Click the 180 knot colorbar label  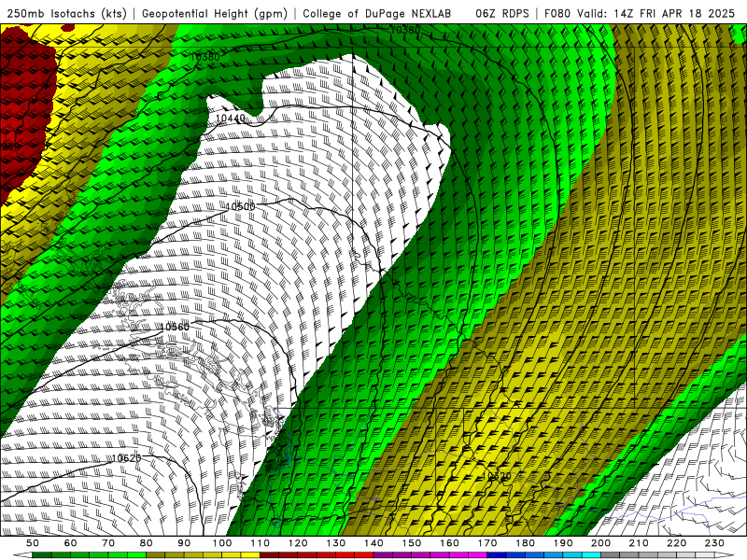525,543
